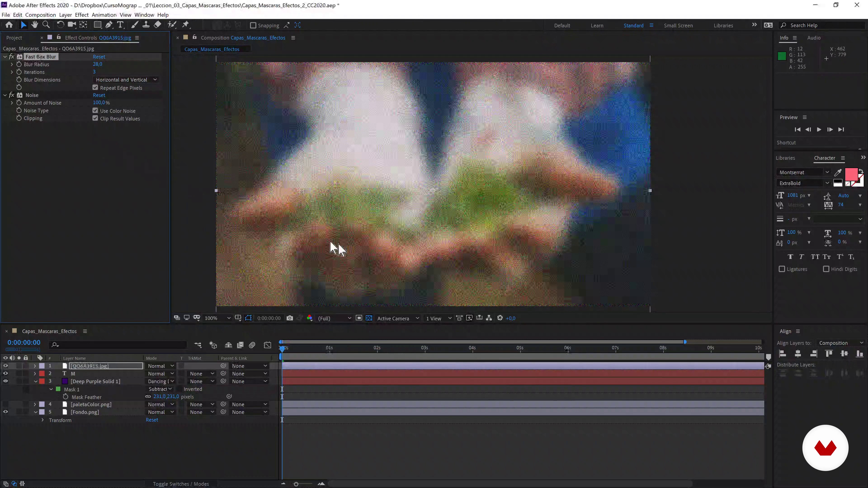The width and height of the screenshot is (868, 488).
Task: Take a snapshot with camera icon
Action: point(289,318)
